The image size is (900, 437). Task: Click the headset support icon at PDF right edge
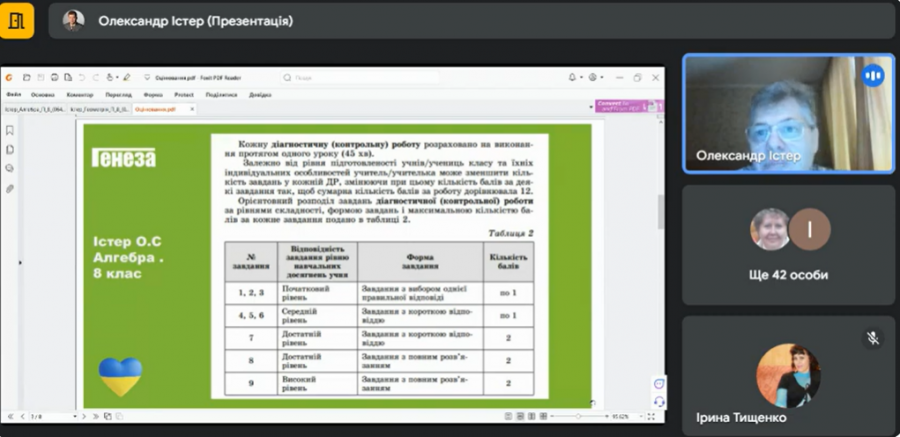[x=659, y=401]
